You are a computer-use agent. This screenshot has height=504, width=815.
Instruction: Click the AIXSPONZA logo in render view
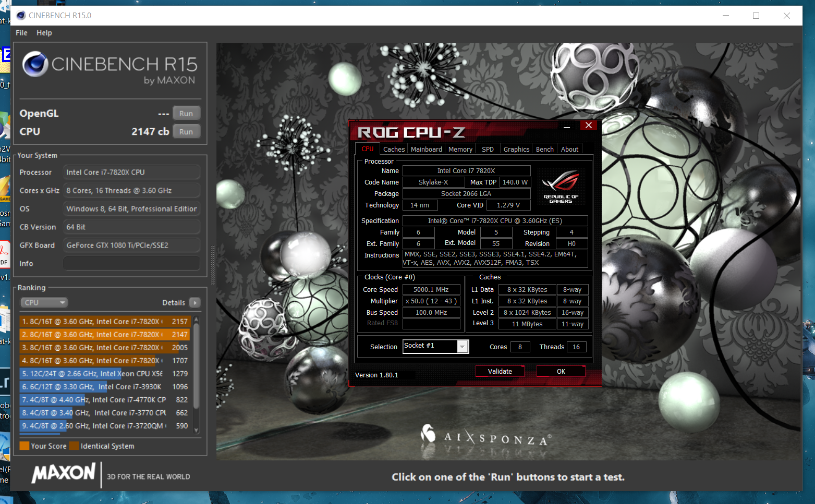tap(485, 436)
